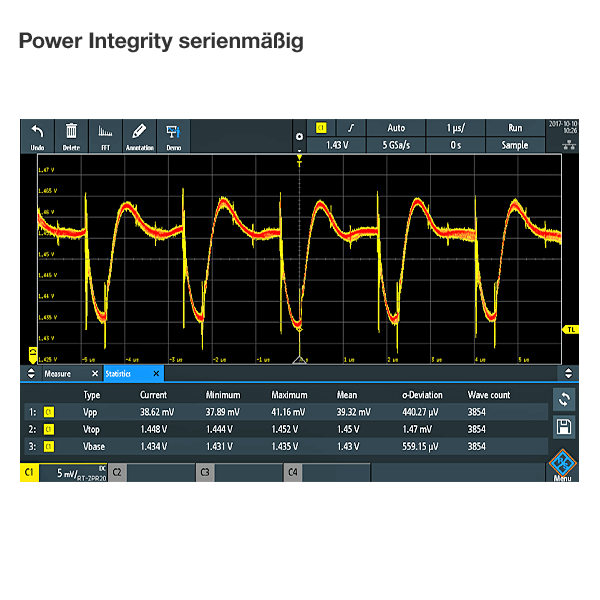Select the Vpp measurement type
Viewport: 600px width, 600px height.
pos(90,412)
